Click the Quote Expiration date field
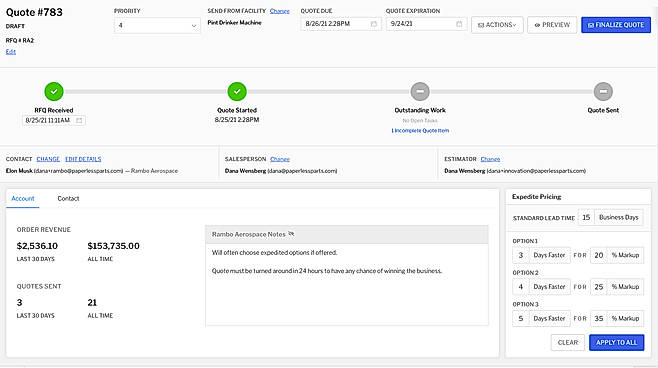The width and height of the screenshot is (658, 368). [426, 24]
